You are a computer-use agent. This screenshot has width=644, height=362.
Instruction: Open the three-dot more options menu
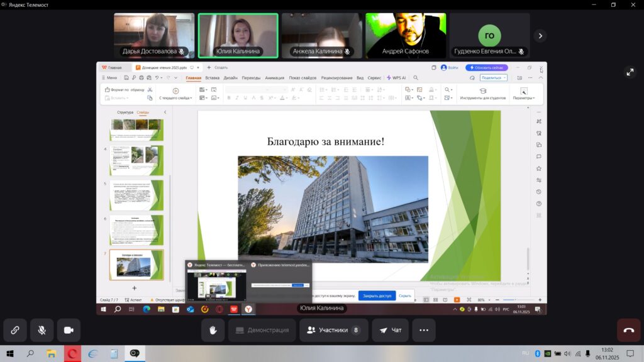pyautogui.click(x=423, y=330)
